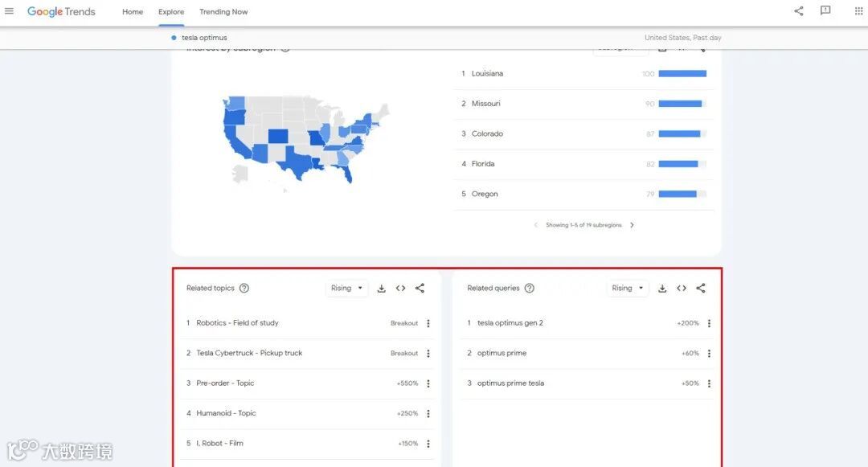Open the Trending Now tab

coord(223,11)
